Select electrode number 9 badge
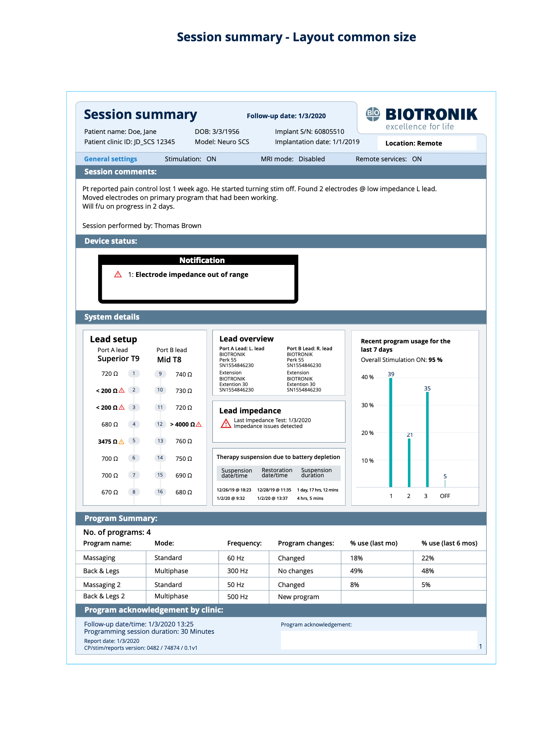Screen dimensions: 556x756 160,374
